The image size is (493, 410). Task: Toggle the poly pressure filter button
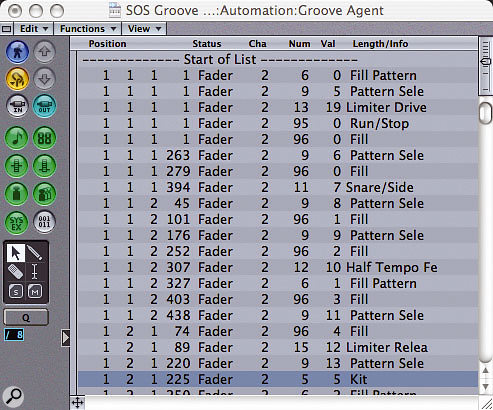(x=44, y=194)
